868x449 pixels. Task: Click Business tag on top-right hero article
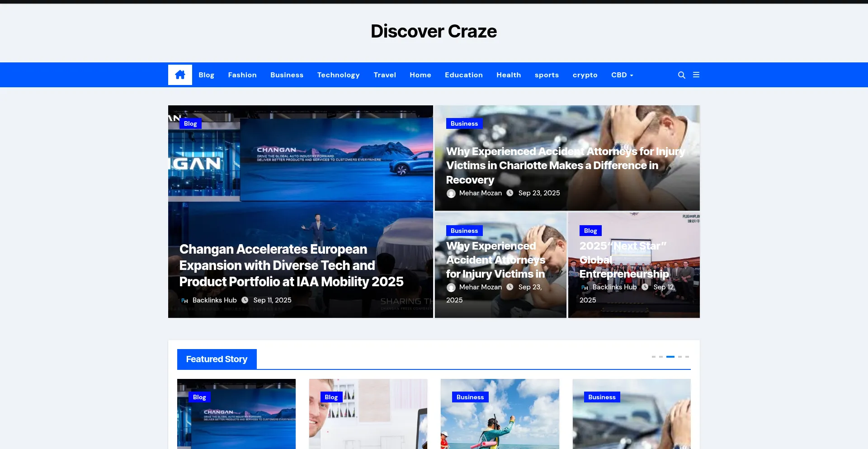click(464, 123)
